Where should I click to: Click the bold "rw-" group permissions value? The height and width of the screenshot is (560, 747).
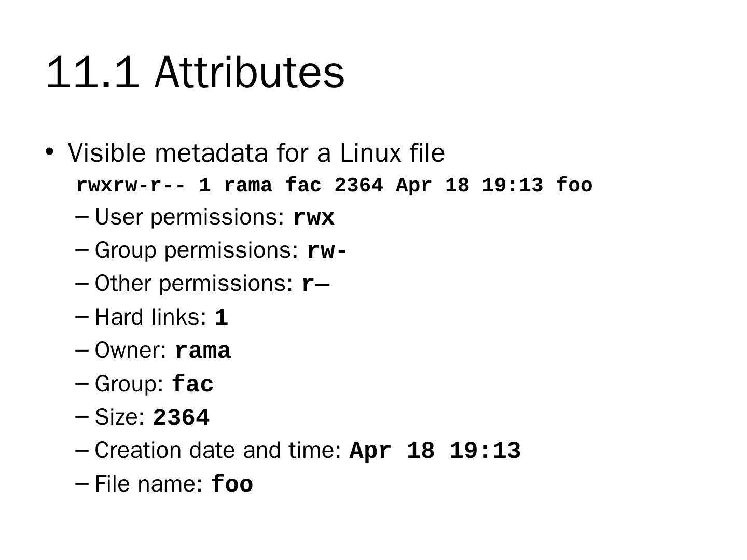click(x=327, y=251)
